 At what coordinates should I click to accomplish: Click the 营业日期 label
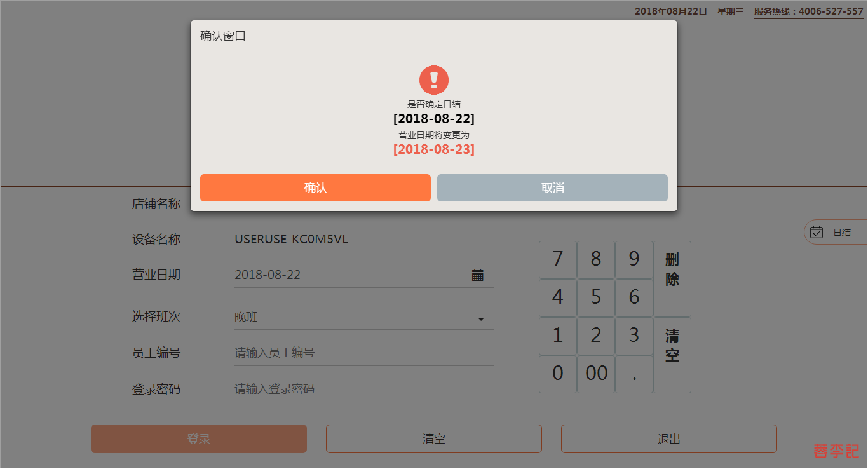click(x=156, y=275)
